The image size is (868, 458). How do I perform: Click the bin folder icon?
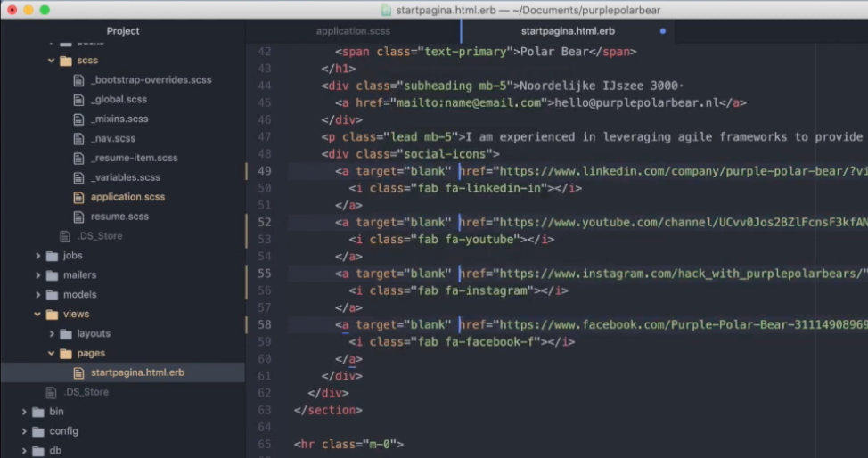pyautogui.click(x=38, y=412)
